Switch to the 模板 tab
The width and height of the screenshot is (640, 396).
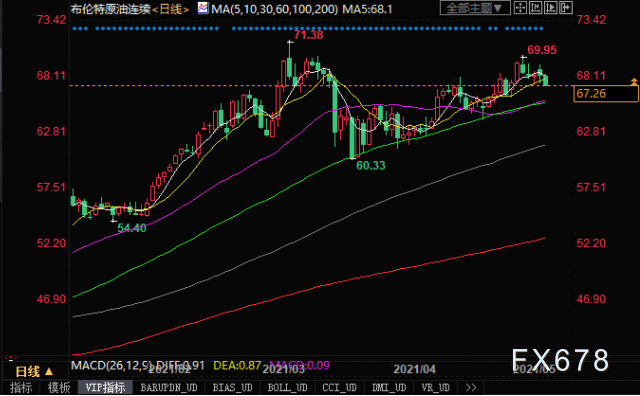coord(59,387)
